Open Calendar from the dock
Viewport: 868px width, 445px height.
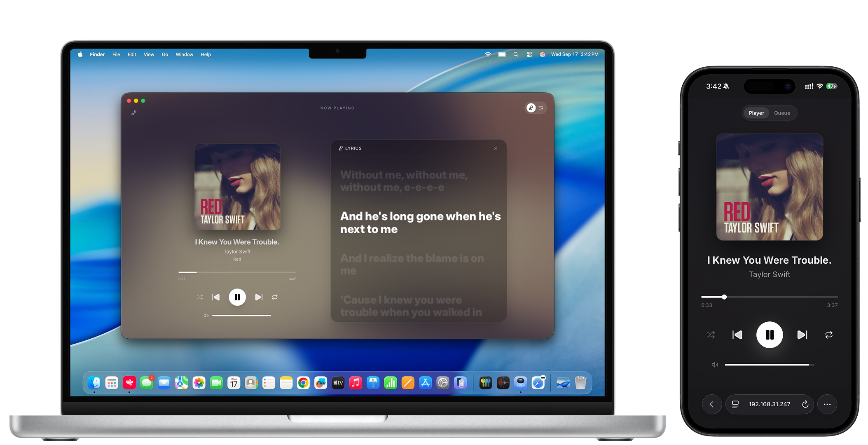tap(234, 383)
